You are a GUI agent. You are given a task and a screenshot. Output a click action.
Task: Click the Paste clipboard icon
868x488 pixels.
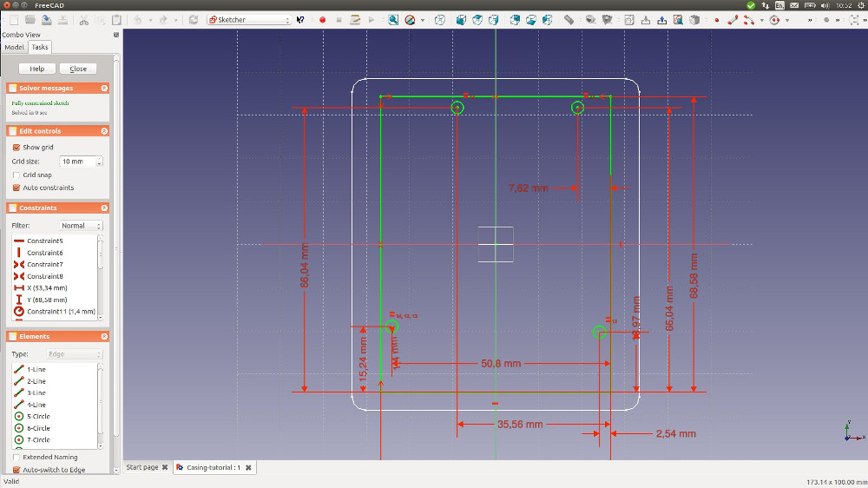(x=116, y=20)
